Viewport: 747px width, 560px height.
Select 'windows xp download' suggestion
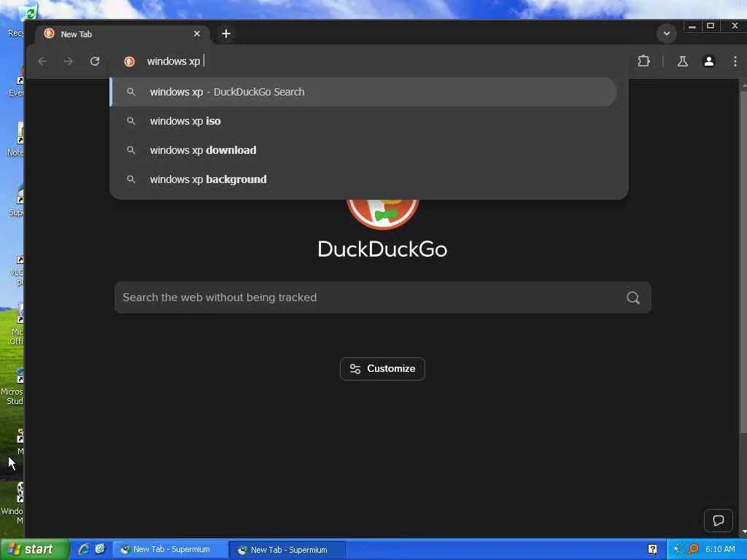[363, 150]
